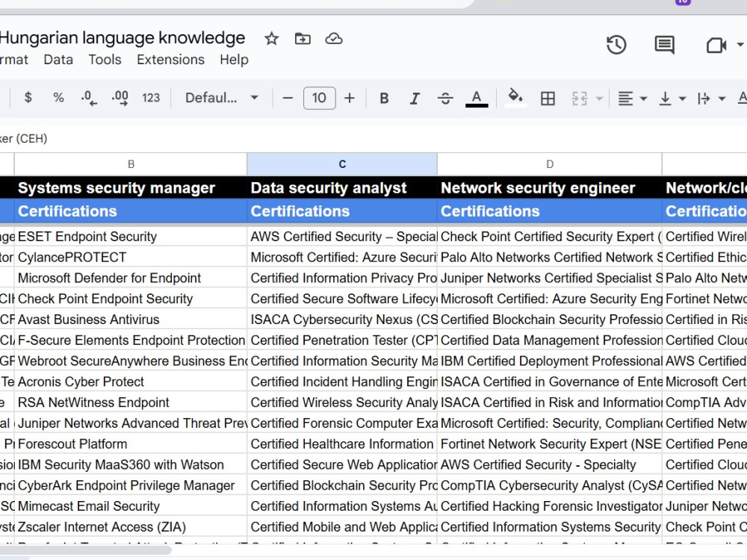The height and width of the screenshot is (560, 747).
Task: Select IBM Security MaaS360 with Watson cell
Action: [x=131, y=464]
